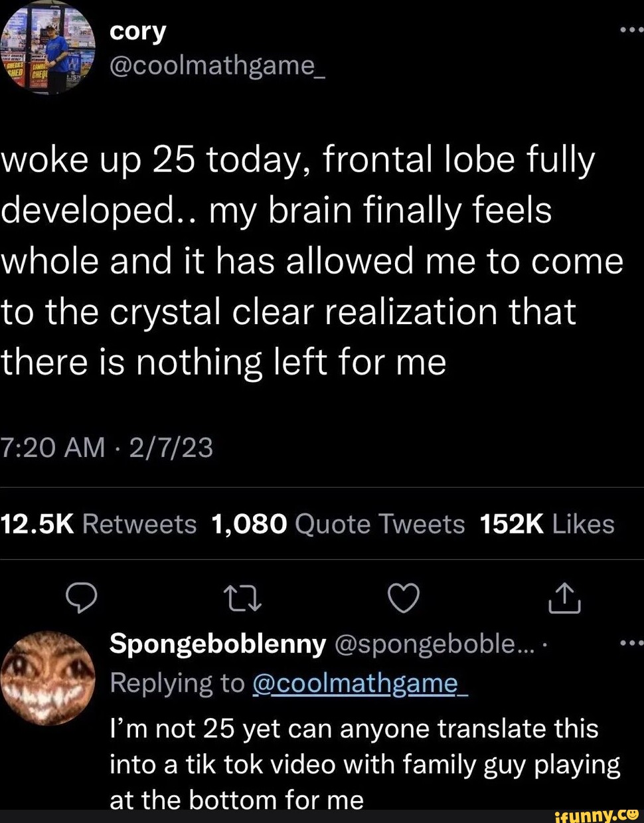
Task: Click the display name cory
Action: click(x=138, y=31)
